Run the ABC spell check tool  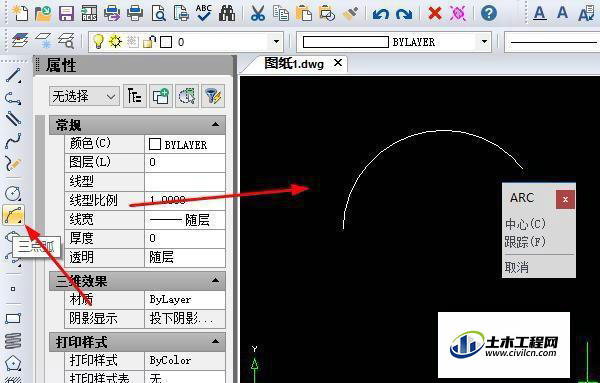point(204,13)
